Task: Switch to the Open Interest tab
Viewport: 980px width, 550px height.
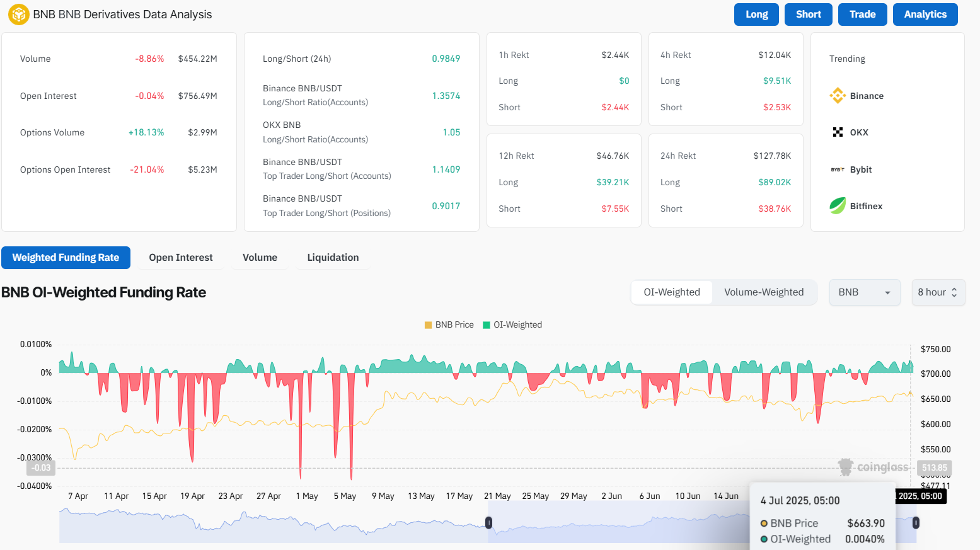Action: click(x=181, y=258)
